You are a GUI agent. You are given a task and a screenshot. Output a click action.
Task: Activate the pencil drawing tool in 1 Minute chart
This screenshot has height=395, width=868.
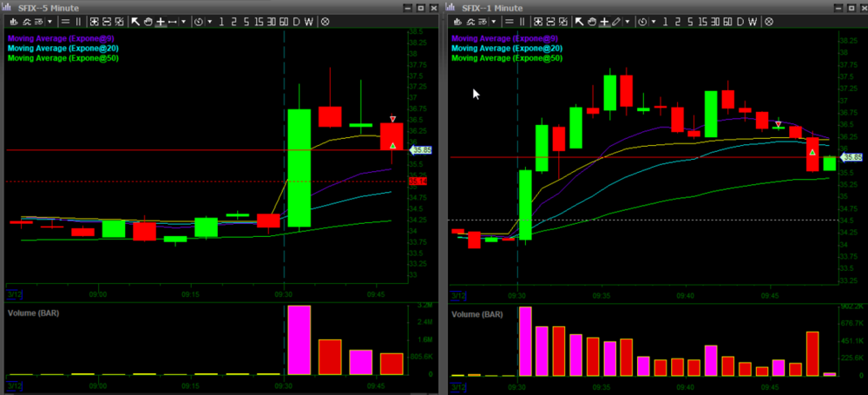[x=616, y=22]
